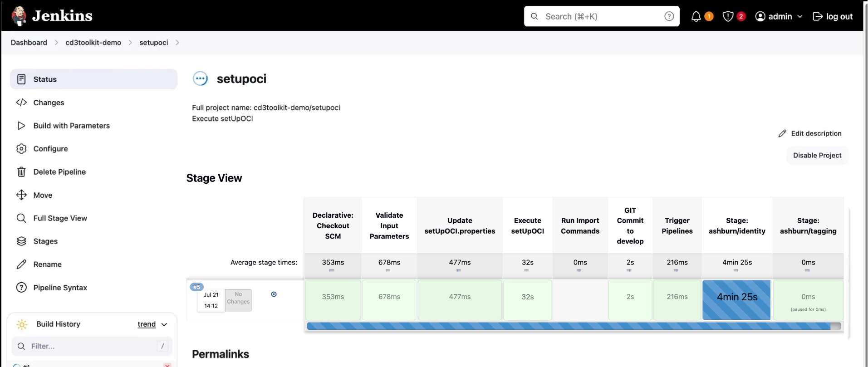Click the Status sidebar icon
The height and width of the screenshot is (367, 868).
click(21, 79)
